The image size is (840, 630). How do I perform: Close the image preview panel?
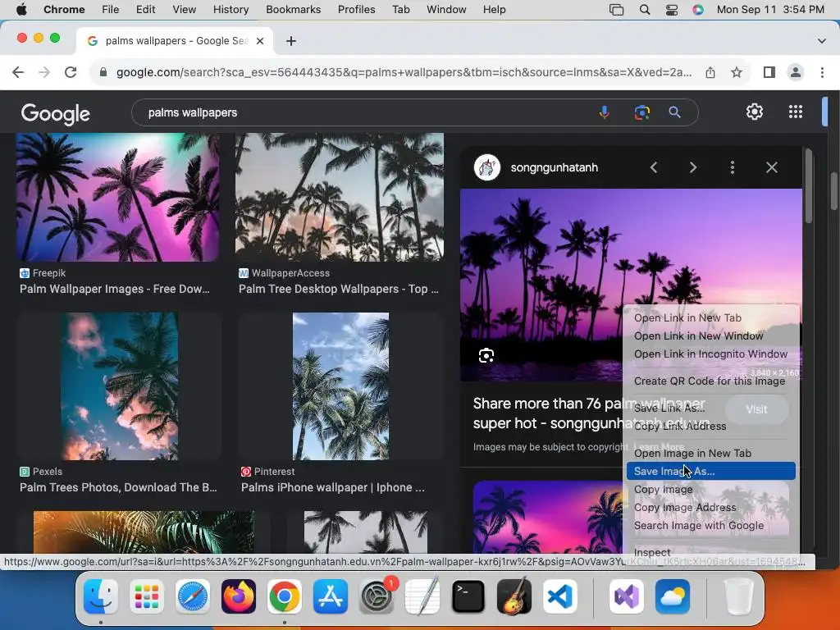pos(771,167)
